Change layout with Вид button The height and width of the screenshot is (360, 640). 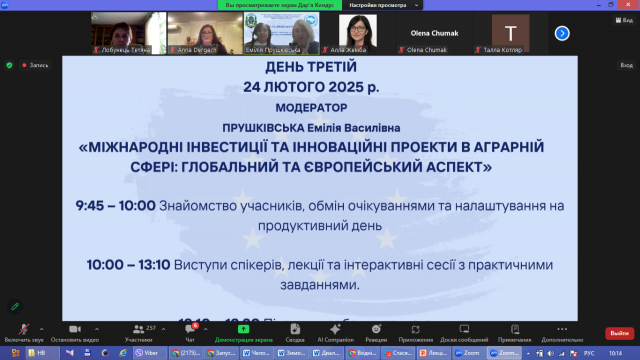(624, 20)
